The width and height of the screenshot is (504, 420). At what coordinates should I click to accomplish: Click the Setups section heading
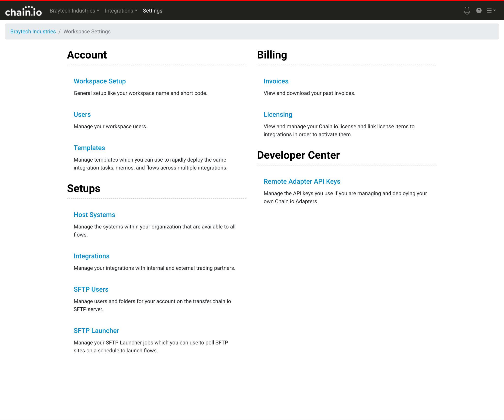[x=84, y=188]
